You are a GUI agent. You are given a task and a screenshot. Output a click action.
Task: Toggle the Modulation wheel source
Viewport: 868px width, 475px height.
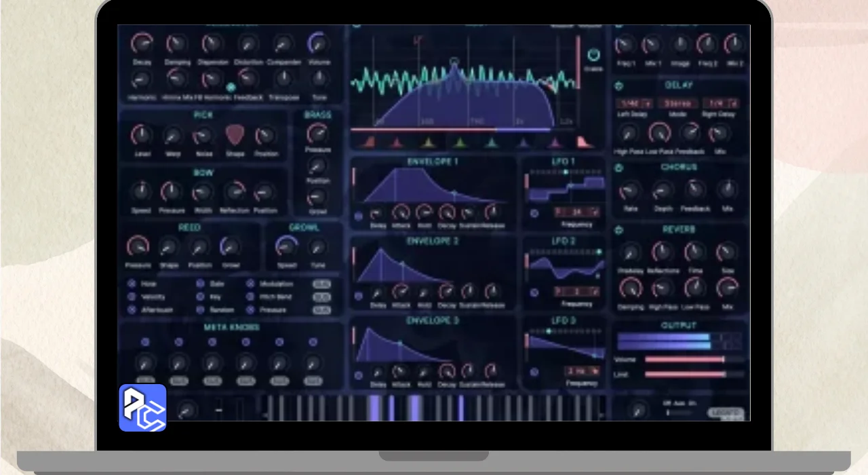click(x=250, y=284)
